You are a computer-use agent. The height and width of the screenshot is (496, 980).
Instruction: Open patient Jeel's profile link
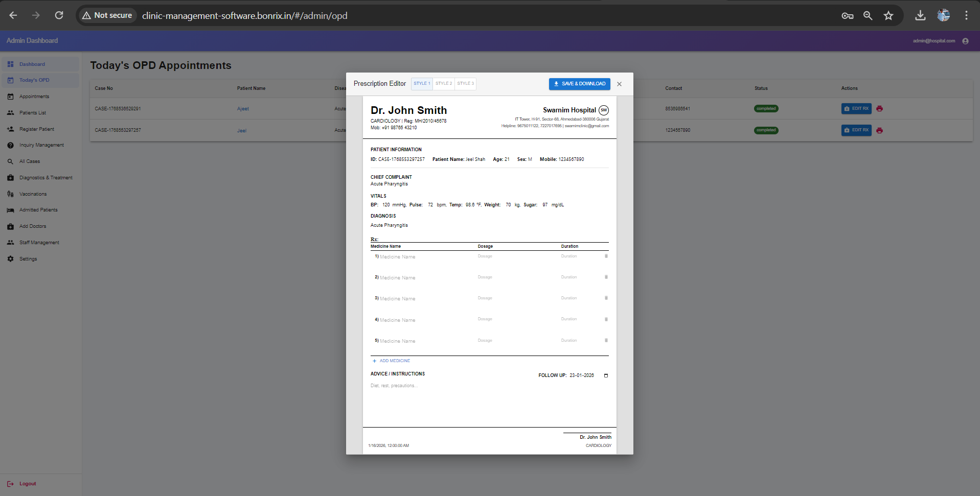pyautogui.click(x=242, y=130)
